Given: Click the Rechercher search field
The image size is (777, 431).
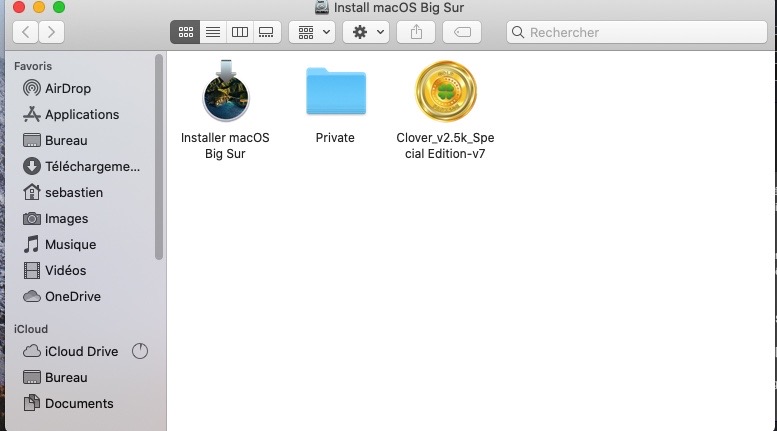Looking at the screenshot, I should [x=637, y=32].
